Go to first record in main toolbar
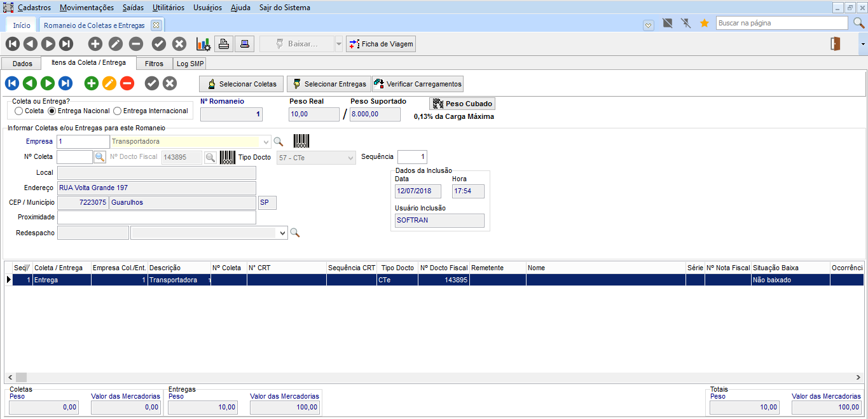The image size is (868, 419). click(13, 44)
